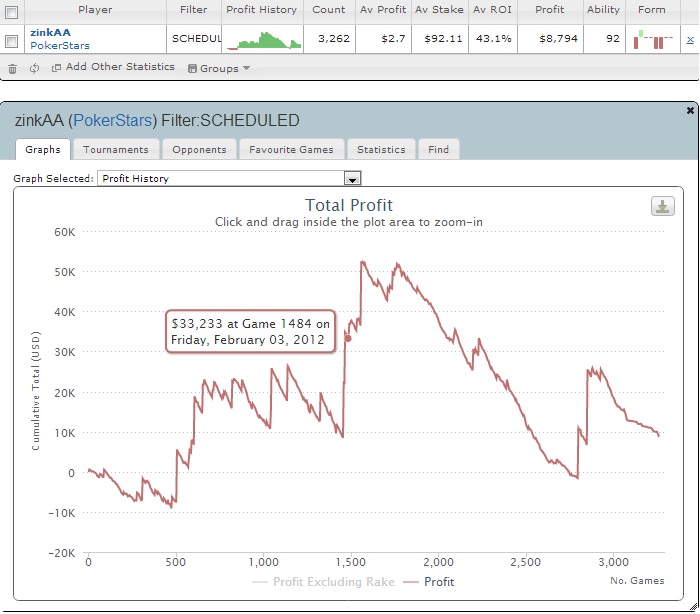Click the Add Other Statistics icon
The height and width of the screenshot is (614, 700).
click(56, 68)
